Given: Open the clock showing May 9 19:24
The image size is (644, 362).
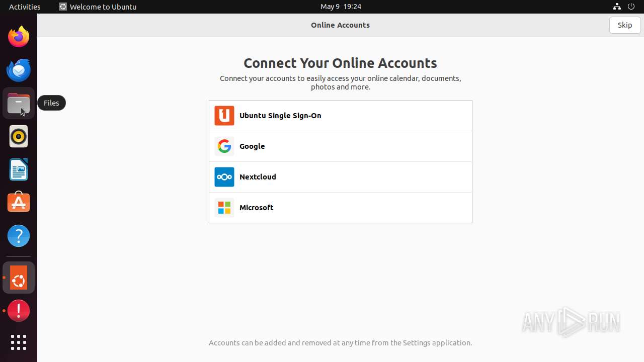Looking at the screenshot, I should (341, 7).
